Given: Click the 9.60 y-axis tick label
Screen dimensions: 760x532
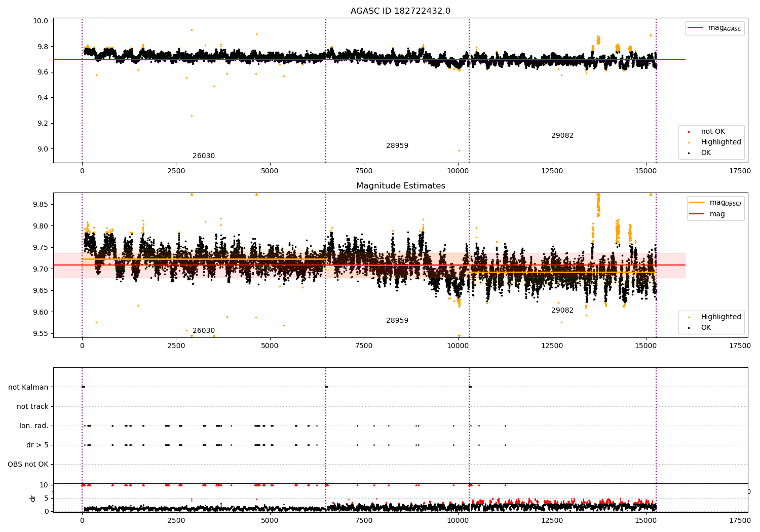Looking at the screenshot, I should click(x=41, y=312).
